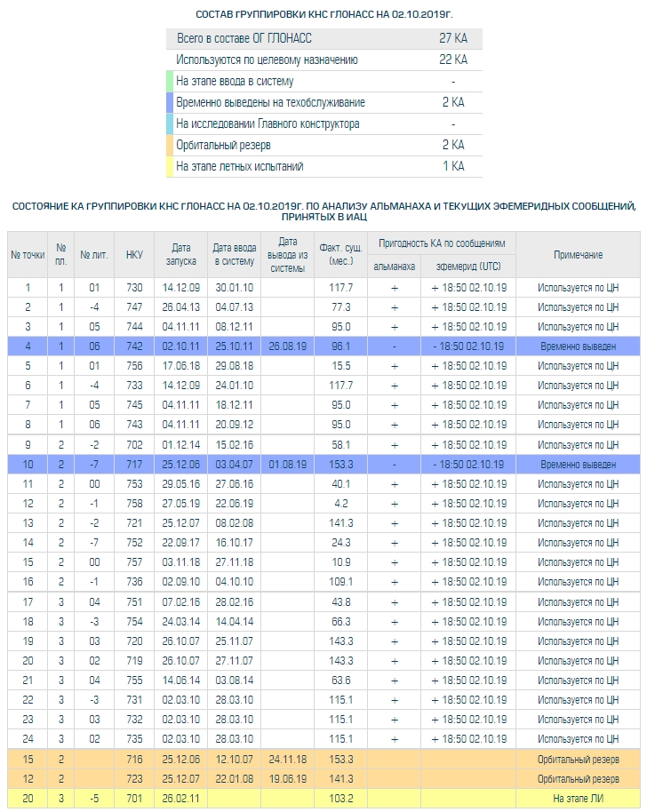Click the NKU cell '717'
Viewport: 647px width, 812px height.
134,465
